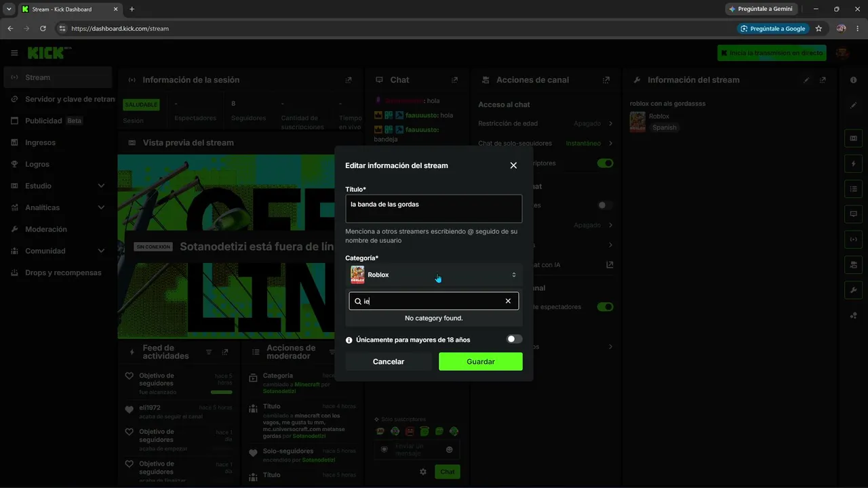Open chat settings gear

(x=423, y=472)
